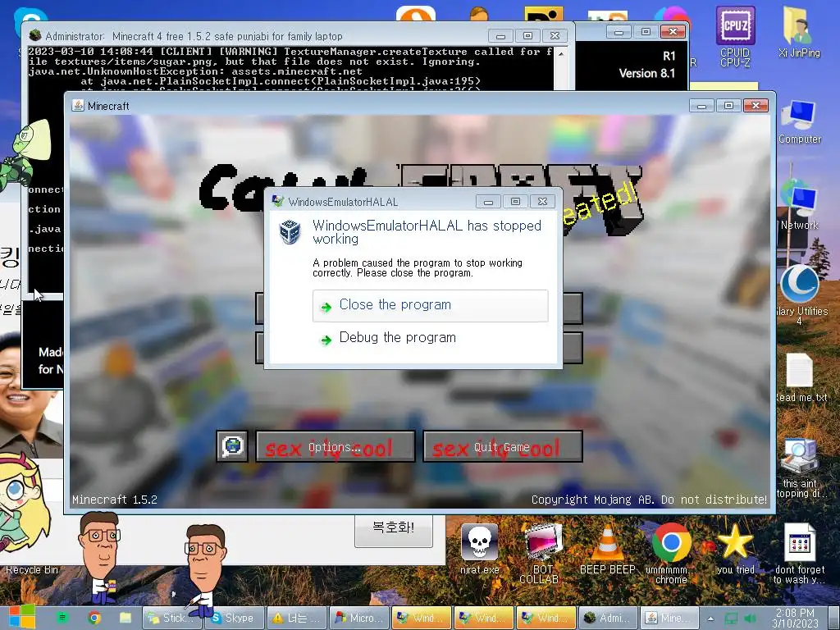
Task: Maximize the Minecraft game window
Action: 728,106
